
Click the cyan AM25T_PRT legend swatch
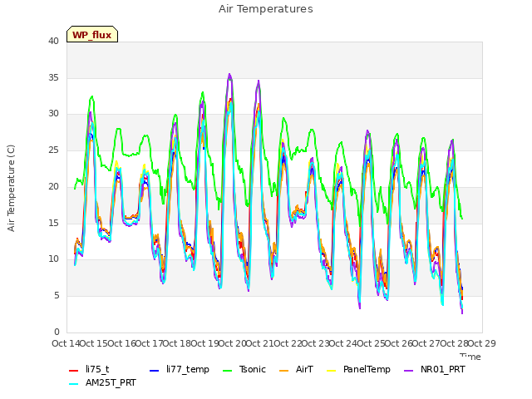pos(74,384)
